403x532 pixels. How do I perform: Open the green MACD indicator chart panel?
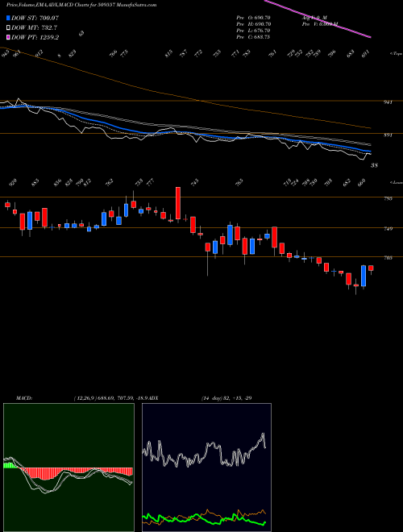(x=69, y=468)
